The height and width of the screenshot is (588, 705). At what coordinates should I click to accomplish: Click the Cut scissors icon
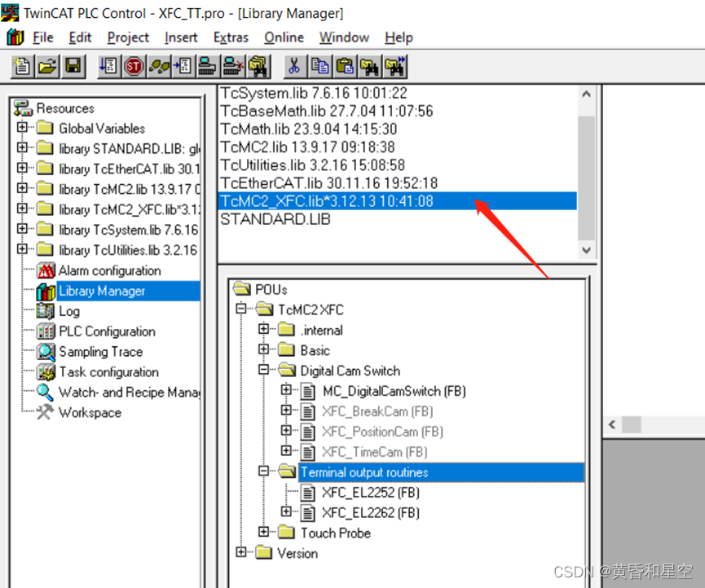point(294,67)
